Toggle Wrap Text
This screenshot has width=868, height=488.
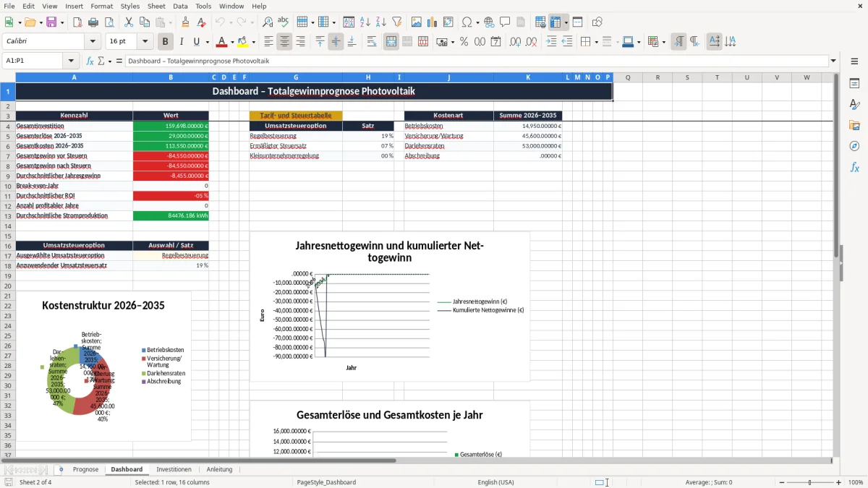(372, 42)
